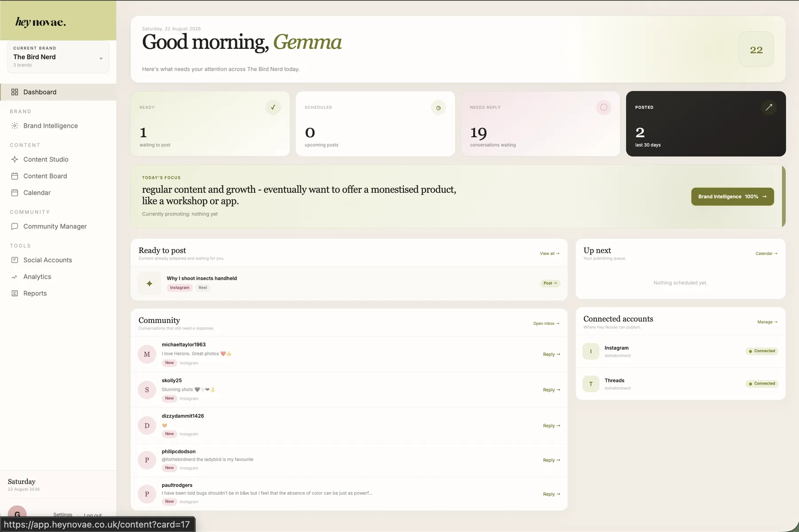Click the Instagram I account icon
This screenshot has height=532, width=799.
click(591, 351)
